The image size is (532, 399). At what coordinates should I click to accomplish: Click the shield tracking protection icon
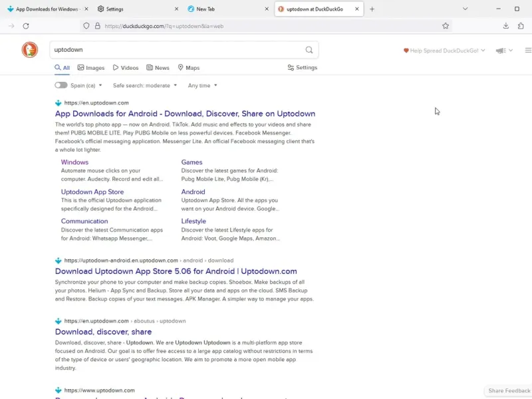(86, 26)
